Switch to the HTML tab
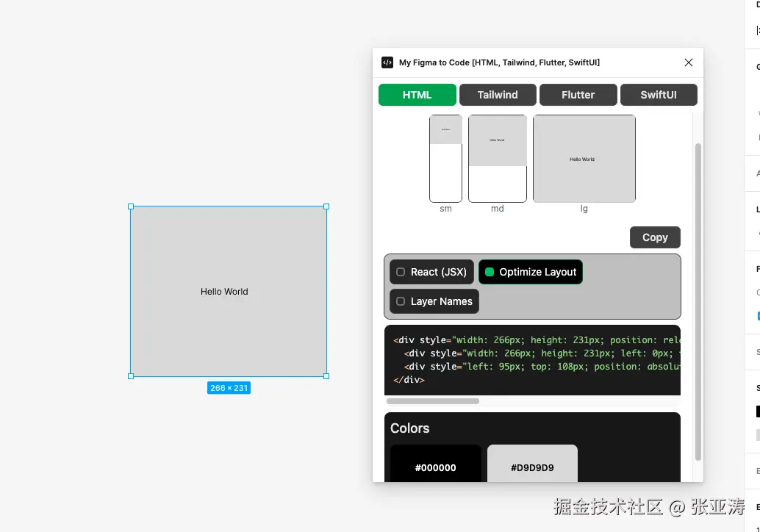760x532 pixels. (x=417, y=95)
